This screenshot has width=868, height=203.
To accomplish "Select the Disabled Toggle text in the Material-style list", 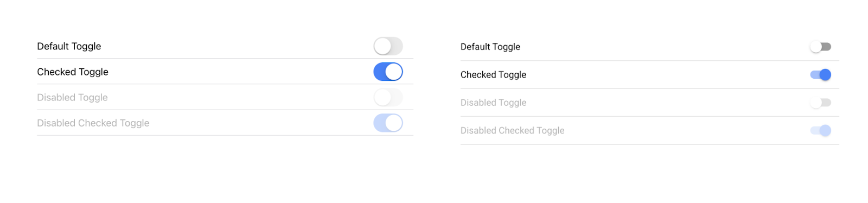I will coord(493,103).
